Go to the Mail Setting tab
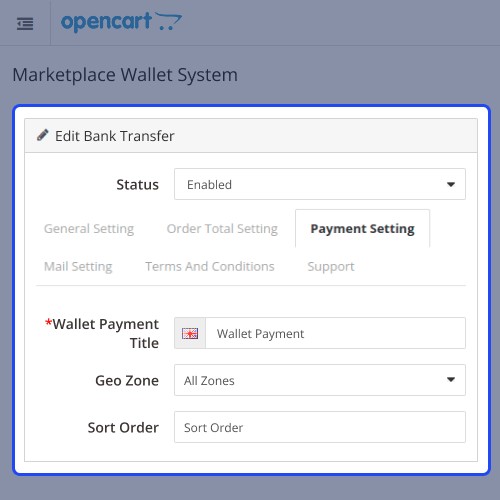Image resolution: width=500 pixels, height=500 pixels. pos(78,266)
